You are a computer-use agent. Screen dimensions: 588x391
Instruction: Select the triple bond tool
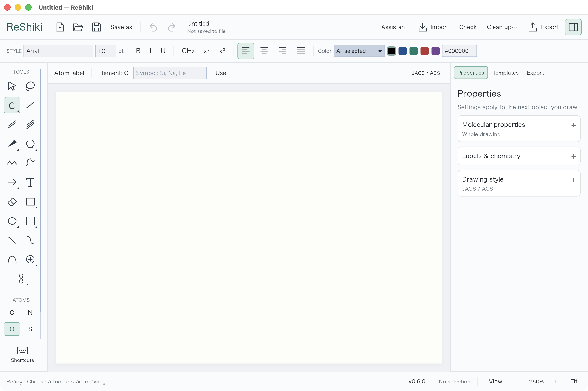pyautogui.click(x=30, y=124)
